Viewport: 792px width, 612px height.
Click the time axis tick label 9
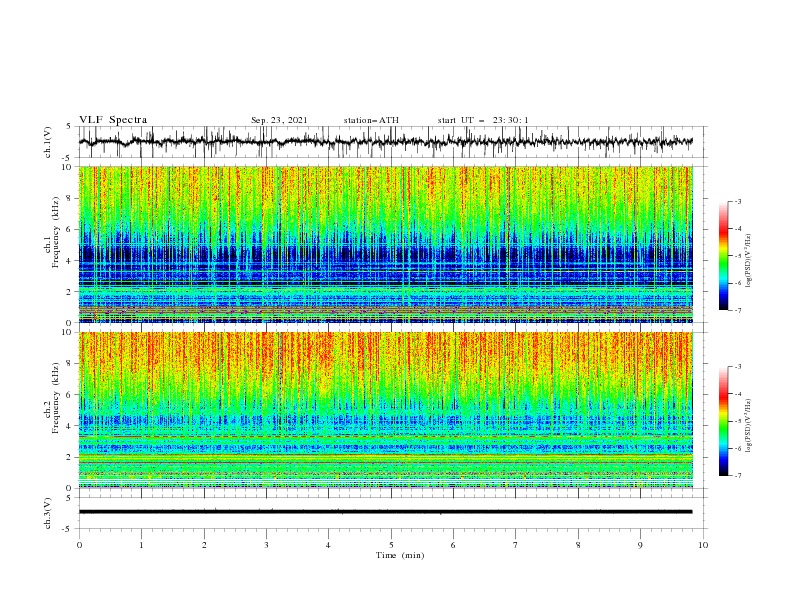click(640, 545)
